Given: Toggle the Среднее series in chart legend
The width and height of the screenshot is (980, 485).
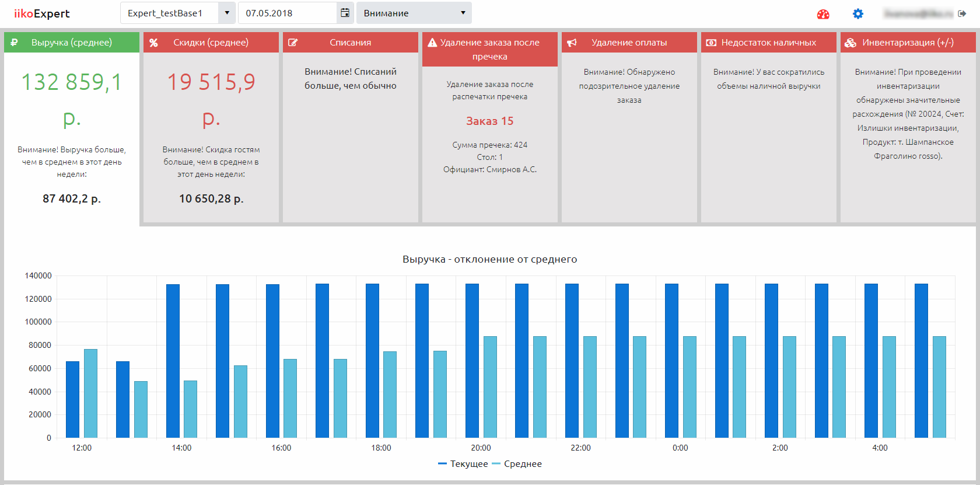Looking at the screenshot, I should click(x=517, y=464).
